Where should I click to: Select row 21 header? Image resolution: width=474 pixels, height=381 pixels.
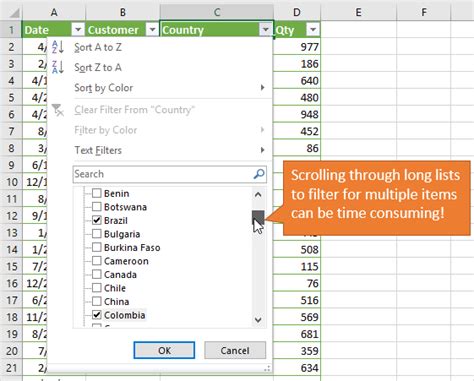11,367
